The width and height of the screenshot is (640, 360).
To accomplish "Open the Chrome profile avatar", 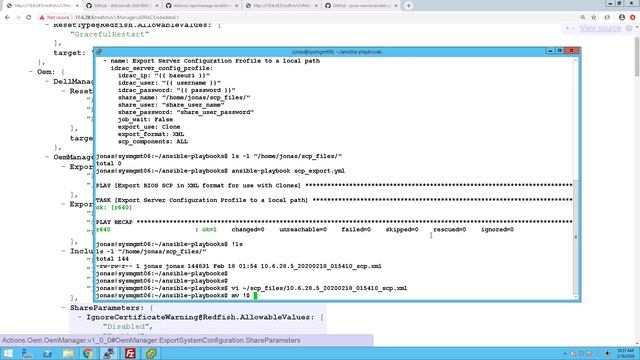I will tap(622, 18).
